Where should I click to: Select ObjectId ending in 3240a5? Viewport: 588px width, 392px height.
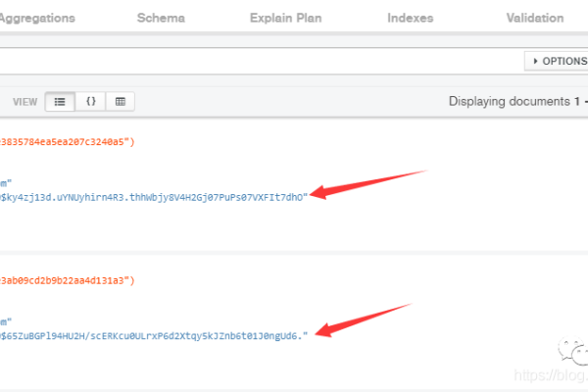(69, 141)
